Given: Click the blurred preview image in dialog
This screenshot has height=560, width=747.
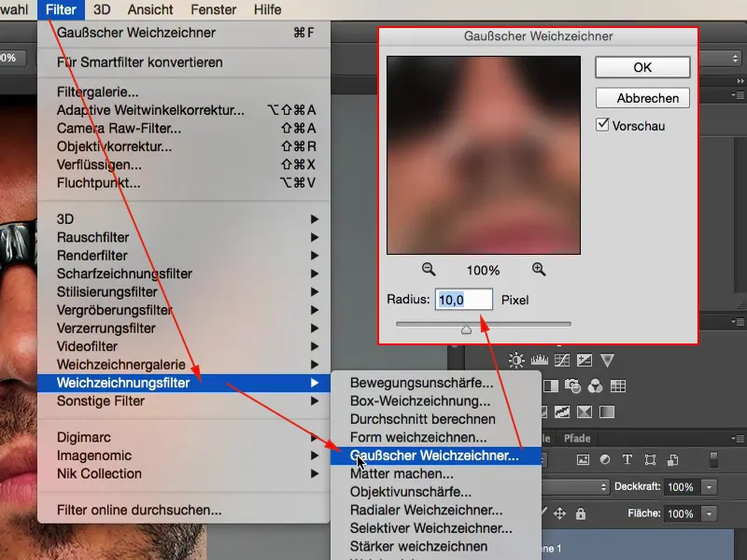Looking at the screenshot, I should (x=484, y=155).
